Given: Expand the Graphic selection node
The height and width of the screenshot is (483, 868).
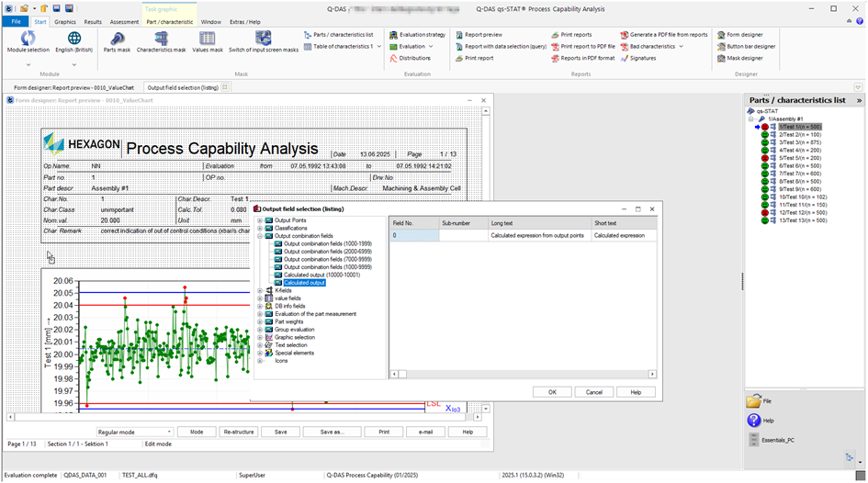Looking at the screenshot, I should pyautogui.click(x=260, y=337).
